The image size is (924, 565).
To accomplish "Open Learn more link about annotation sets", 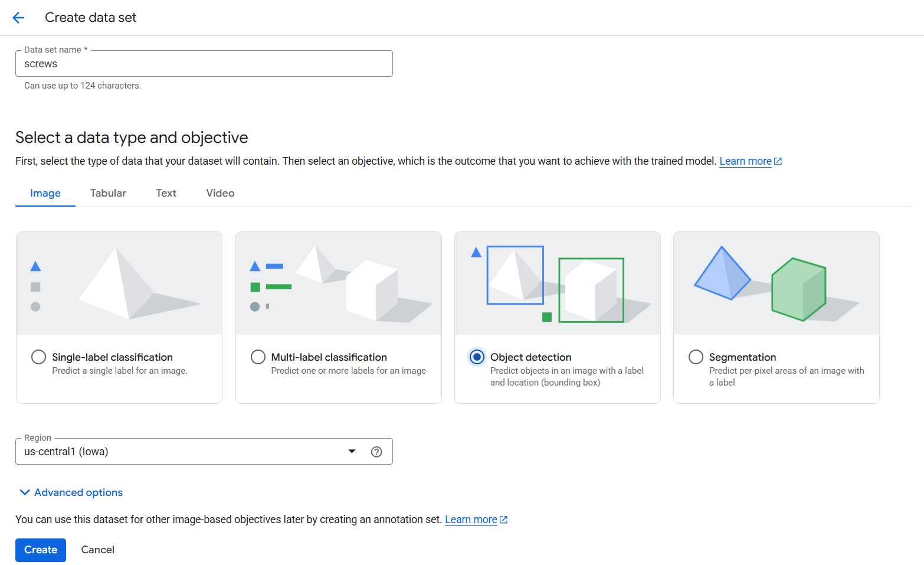I will (471, 520).
